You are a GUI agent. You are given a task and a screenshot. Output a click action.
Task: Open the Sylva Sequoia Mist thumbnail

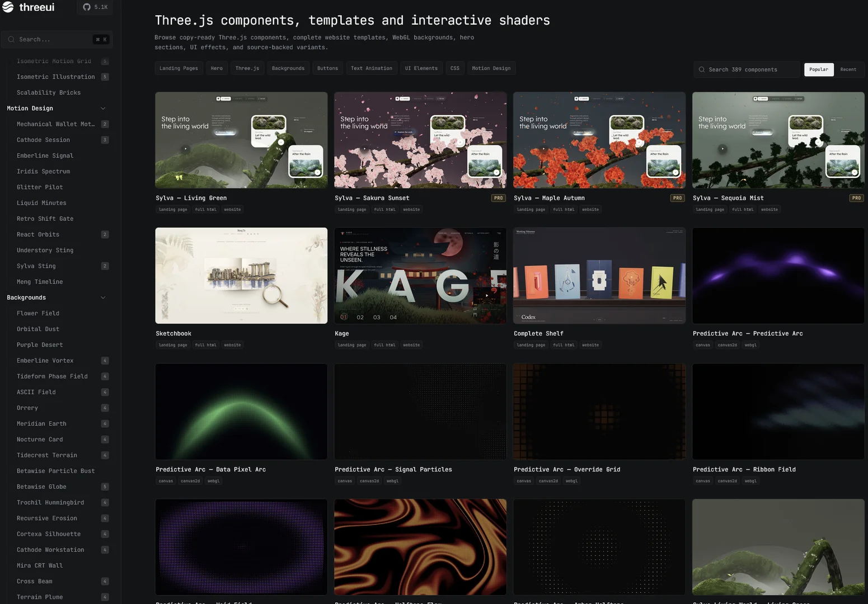[778, 140]
